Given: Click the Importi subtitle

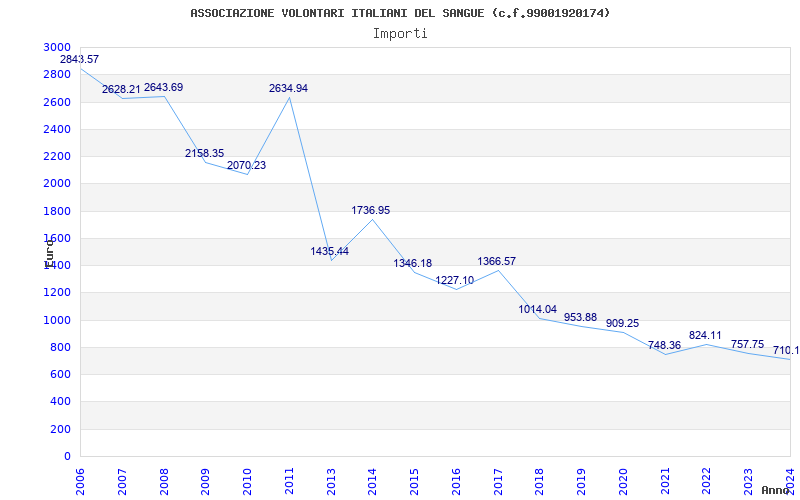Looking at the screenshot, I should tap(400, 34).
